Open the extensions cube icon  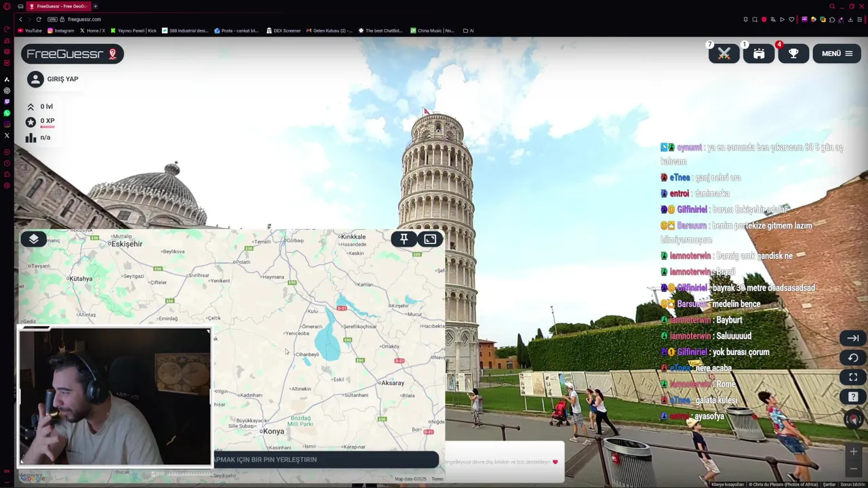[831, 19]
